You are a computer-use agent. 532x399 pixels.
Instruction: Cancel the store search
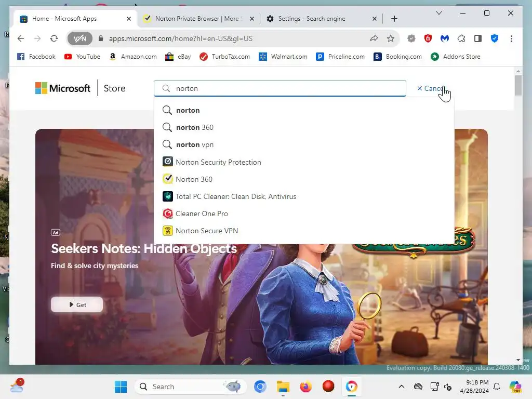(x=431, y=88)
